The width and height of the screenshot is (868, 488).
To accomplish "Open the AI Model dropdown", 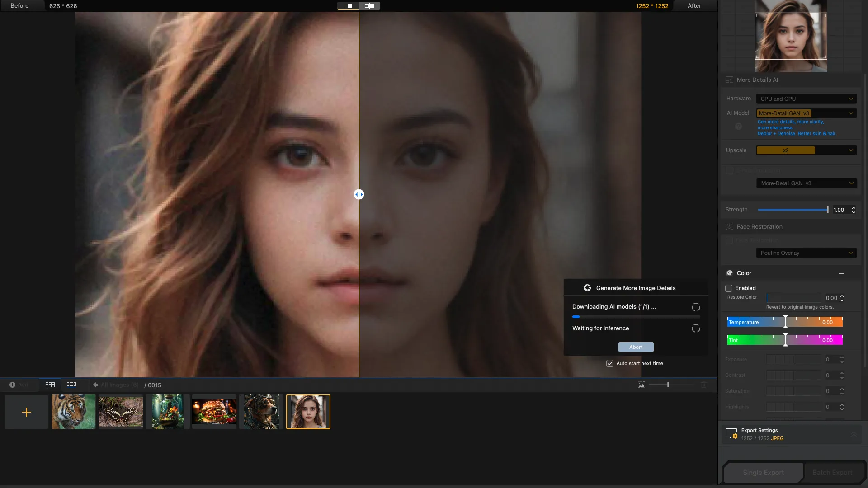I will click(x=806, y=113).
